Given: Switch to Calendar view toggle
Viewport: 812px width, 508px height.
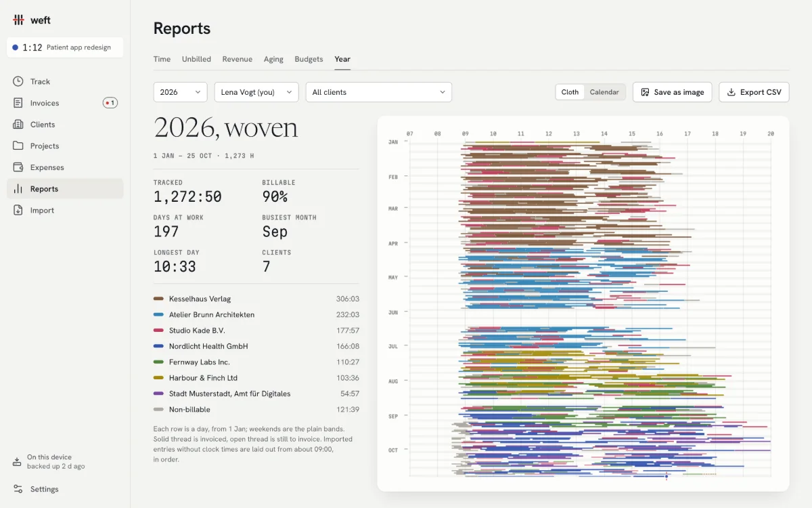Looking at the screenshot, I should (604, 92).
